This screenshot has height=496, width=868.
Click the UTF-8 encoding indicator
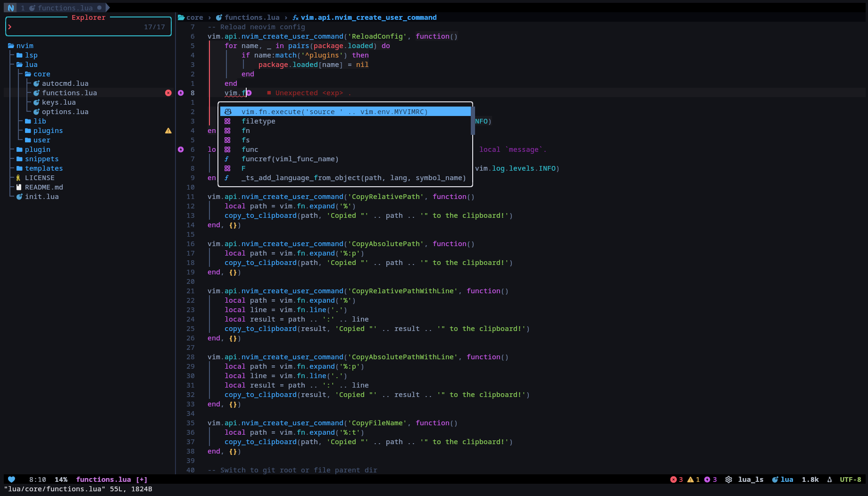[850, 479]
